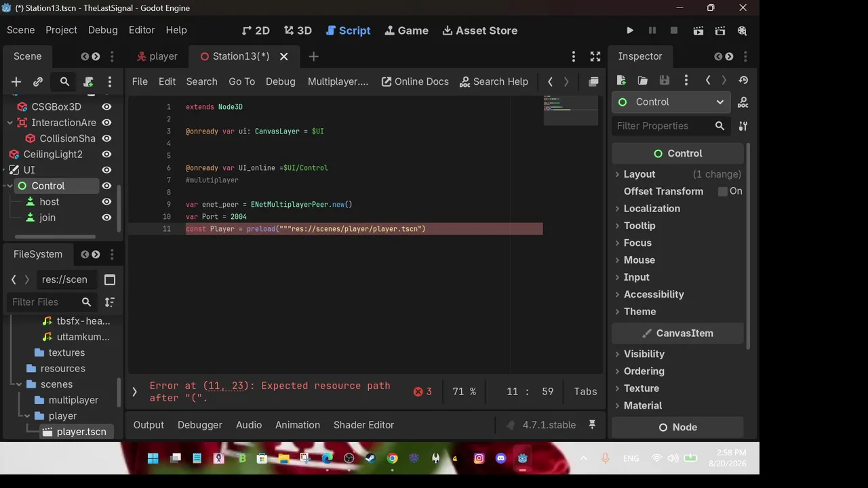Open the script editor File menu
868x488 pixels.
click(x=140, y=82)
